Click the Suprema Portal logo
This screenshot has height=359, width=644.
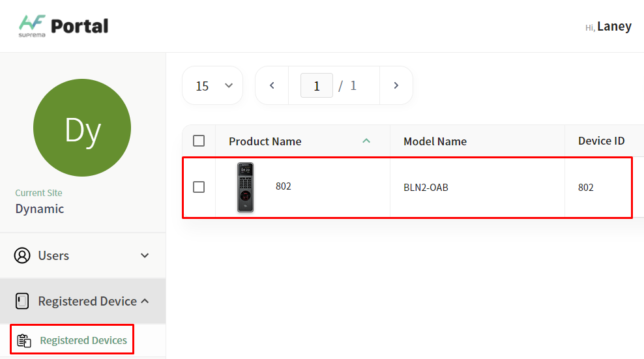pos(63,26)
